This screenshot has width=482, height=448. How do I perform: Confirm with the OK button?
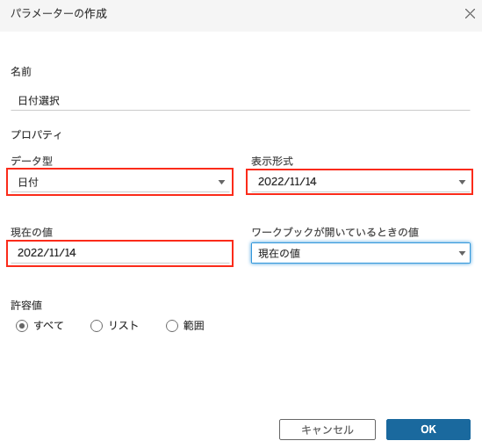pos(428,430)
